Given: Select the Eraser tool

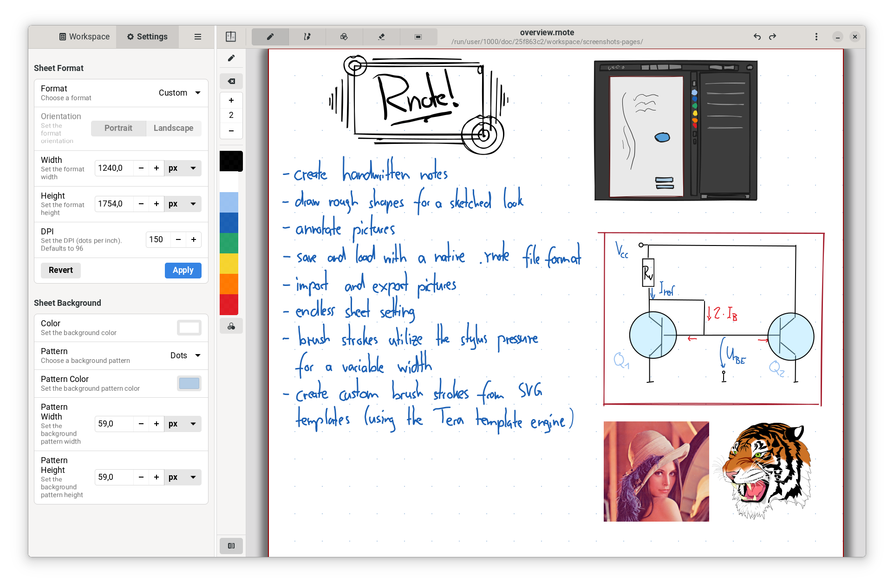Looking at the screenshot, I should [x=381, y=37].
